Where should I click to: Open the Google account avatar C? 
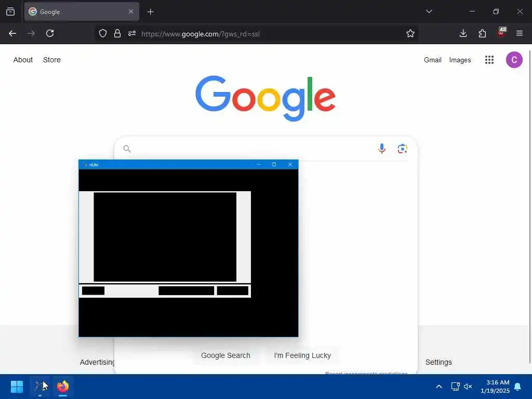[x=514, y=60]
